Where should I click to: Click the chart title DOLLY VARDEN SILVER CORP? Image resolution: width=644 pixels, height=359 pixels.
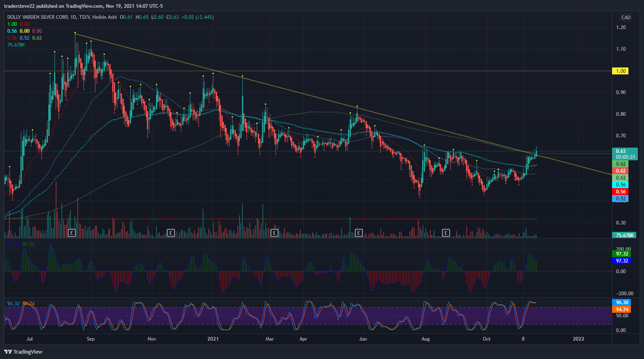pyautogui.click(x=37, y=17)
